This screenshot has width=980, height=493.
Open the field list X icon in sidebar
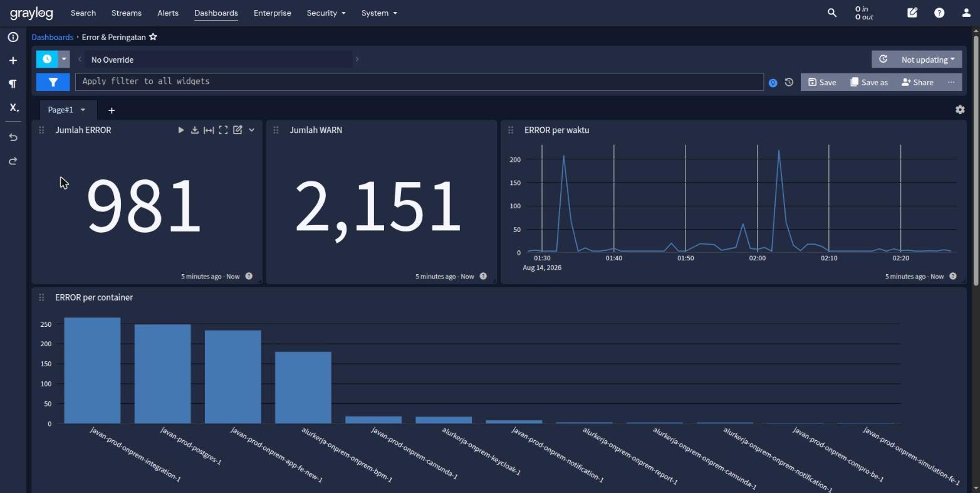(13, 107)
